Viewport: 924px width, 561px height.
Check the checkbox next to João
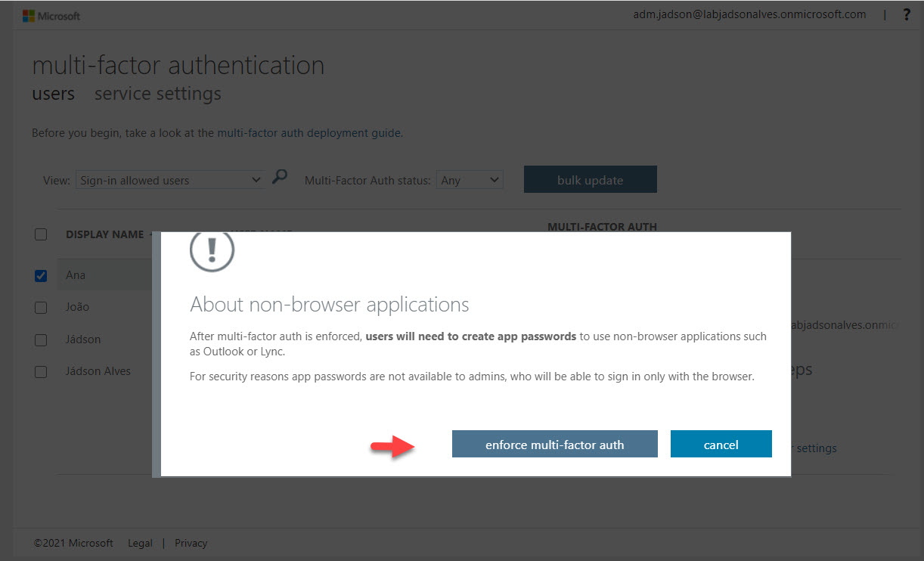coord(41,308)
